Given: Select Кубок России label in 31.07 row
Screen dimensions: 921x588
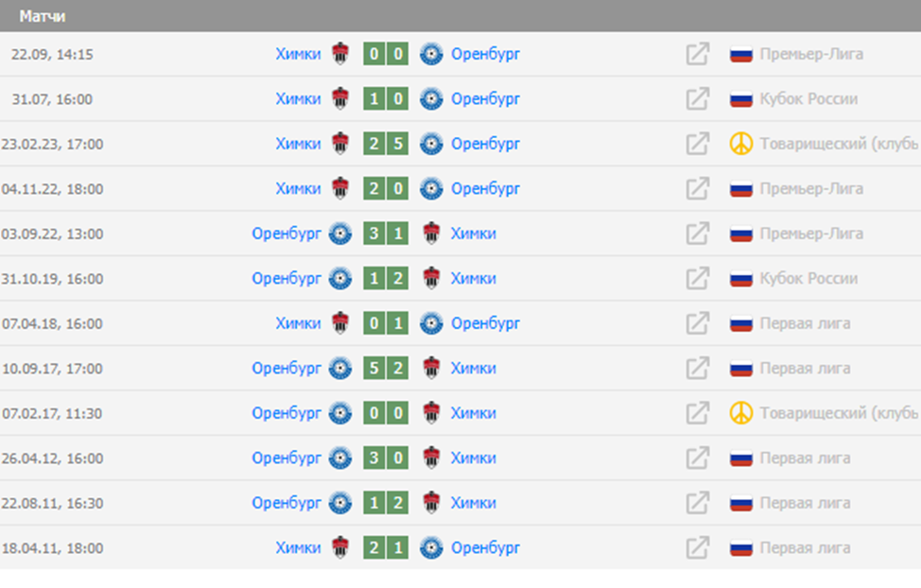Looking at the screenshot, I should pyautogui.click(x=808, y=99).
